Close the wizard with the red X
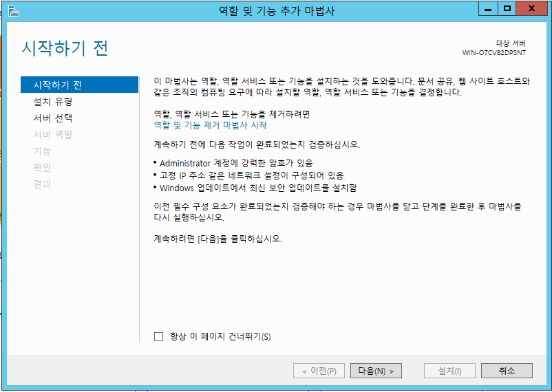The image size is (552, 392). [x=533, y=9]
